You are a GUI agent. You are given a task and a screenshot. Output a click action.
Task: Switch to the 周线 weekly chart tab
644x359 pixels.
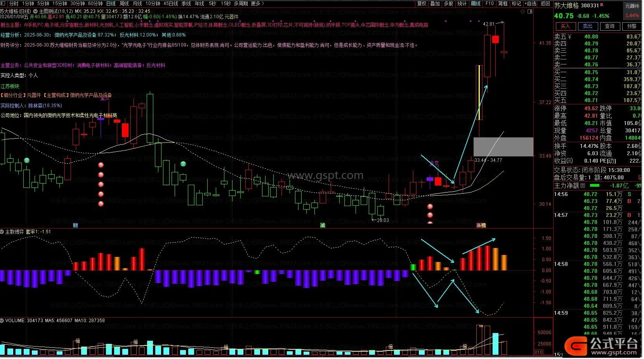(124, 3)
